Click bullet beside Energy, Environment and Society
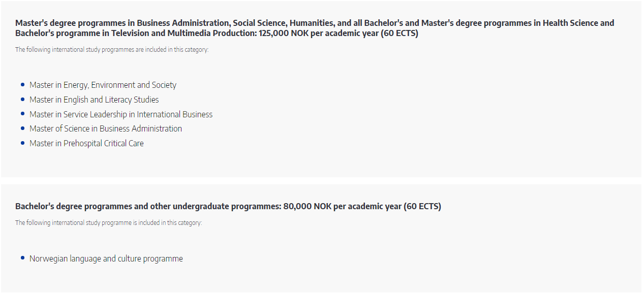This screenshot has height=294, width=644. point(23,85)
